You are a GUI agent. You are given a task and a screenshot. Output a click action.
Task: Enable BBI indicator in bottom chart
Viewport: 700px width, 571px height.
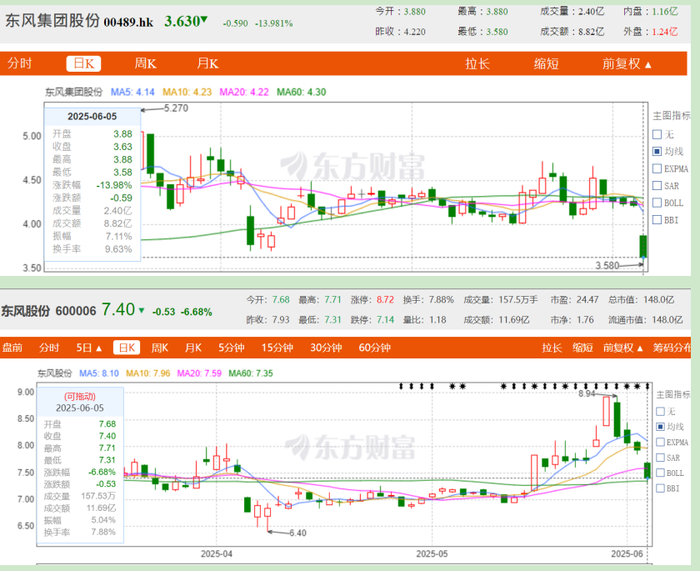pyautogui.click(x=660, y=488)
